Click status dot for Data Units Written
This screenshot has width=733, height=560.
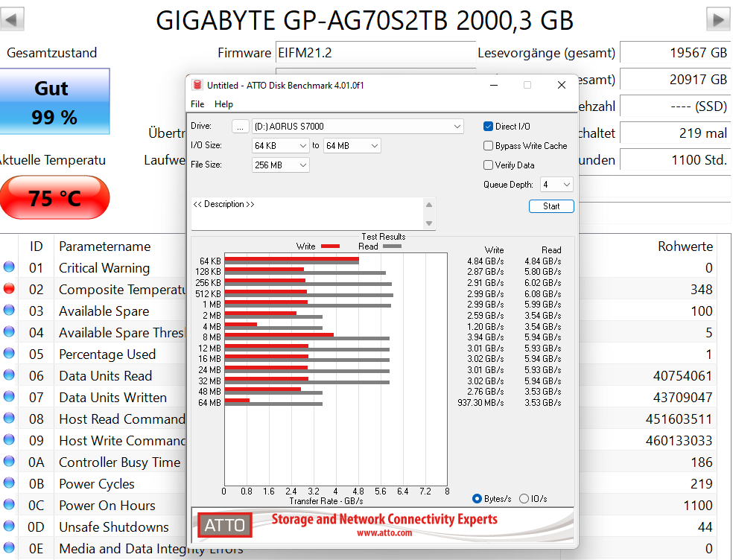point(9,396)
